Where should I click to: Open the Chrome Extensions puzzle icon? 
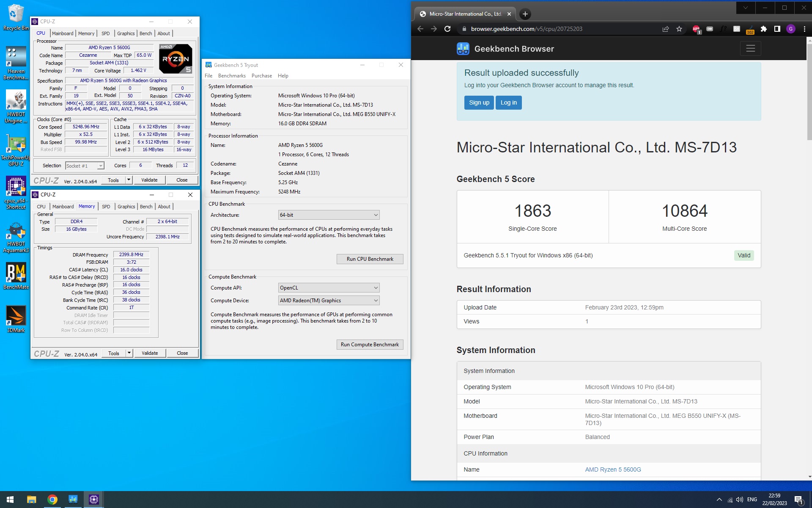pyautogui.click(x=763, y=29)
